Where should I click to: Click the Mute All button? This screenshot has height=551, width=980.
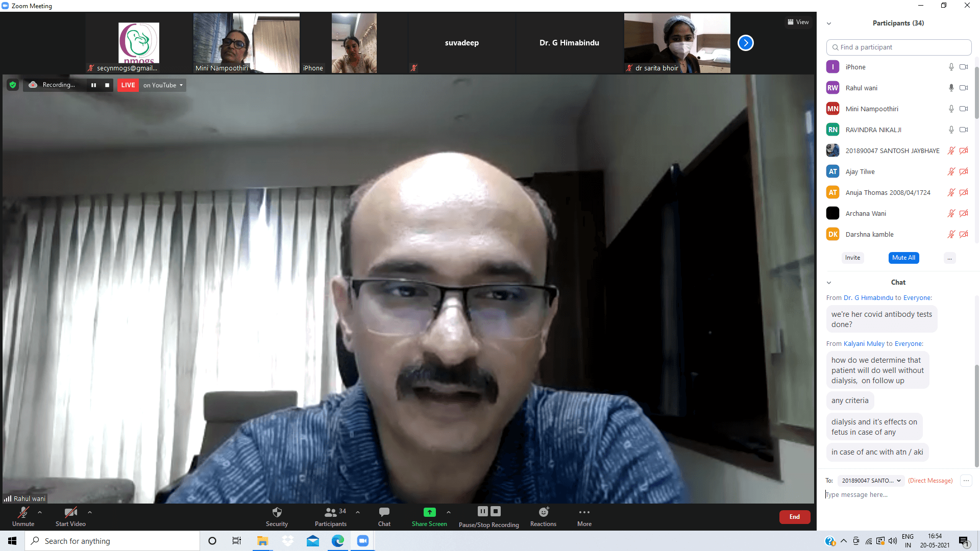point(903,258)
